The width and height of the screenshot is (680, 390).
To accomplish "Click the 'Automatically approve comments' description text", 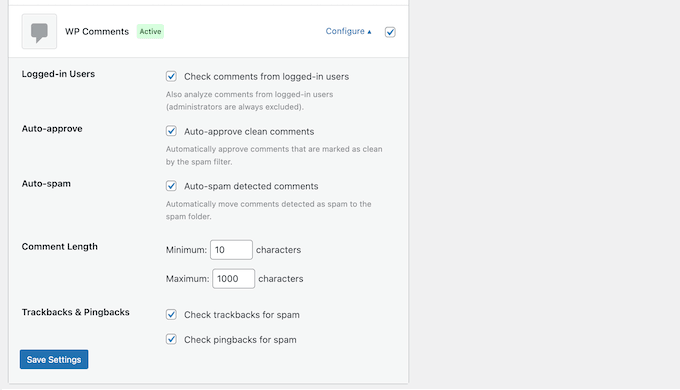I will click(274, 155).
